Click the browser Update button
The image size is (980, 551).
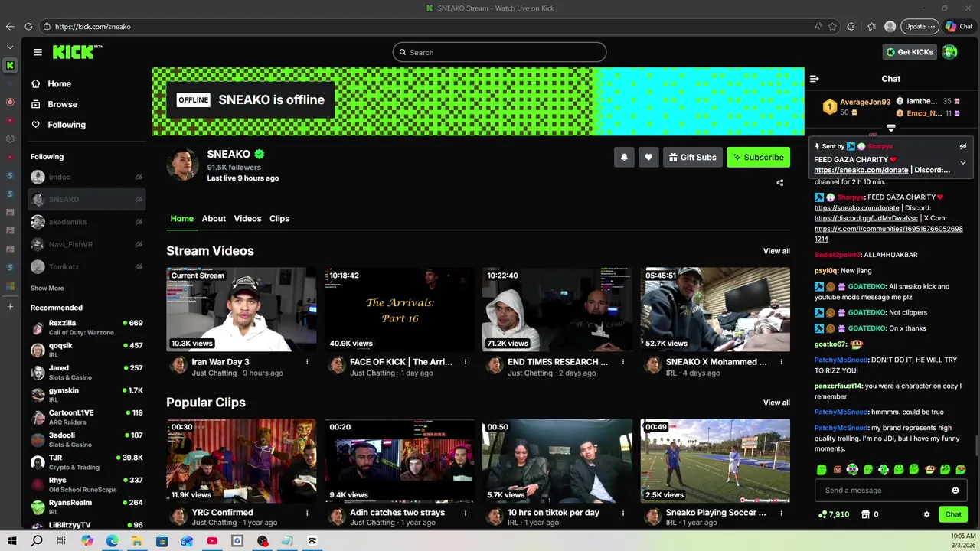pyautogui.click(x=920, y=26)
